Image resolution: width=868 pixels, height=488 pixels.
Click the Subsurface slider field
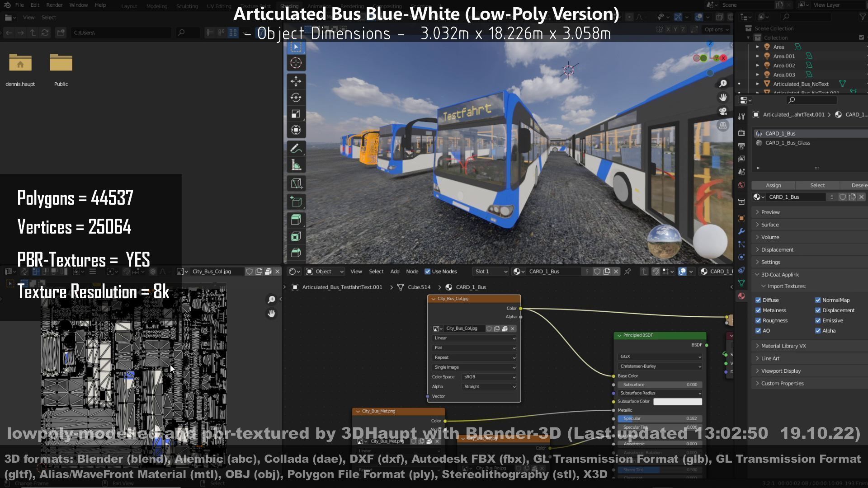pyautogui.click(x=660, y=385)
